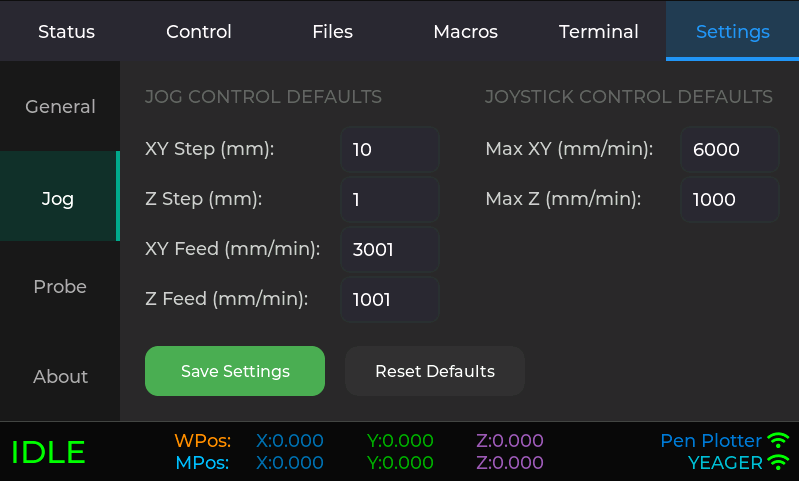
Task: Click the joystick Max XY input
Action: [x=729, y=150]
